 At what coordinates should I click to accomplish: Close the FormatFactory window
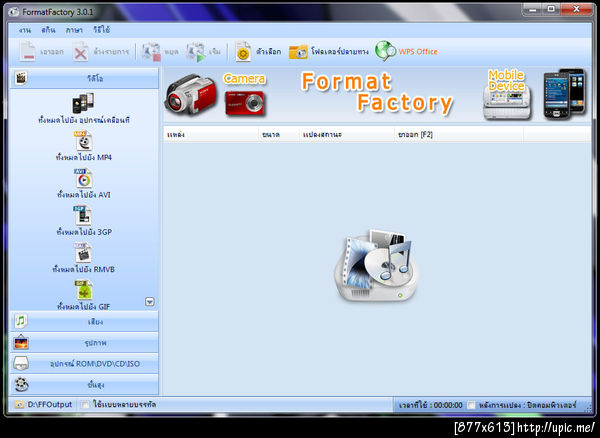(576, 9)
